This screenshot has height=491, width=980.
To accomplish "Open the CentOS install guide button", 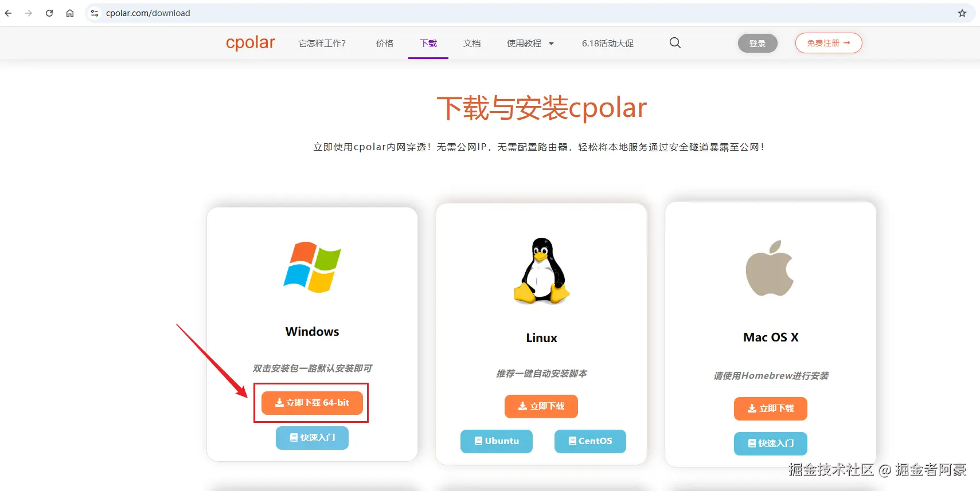I will (x=590, y=441).
